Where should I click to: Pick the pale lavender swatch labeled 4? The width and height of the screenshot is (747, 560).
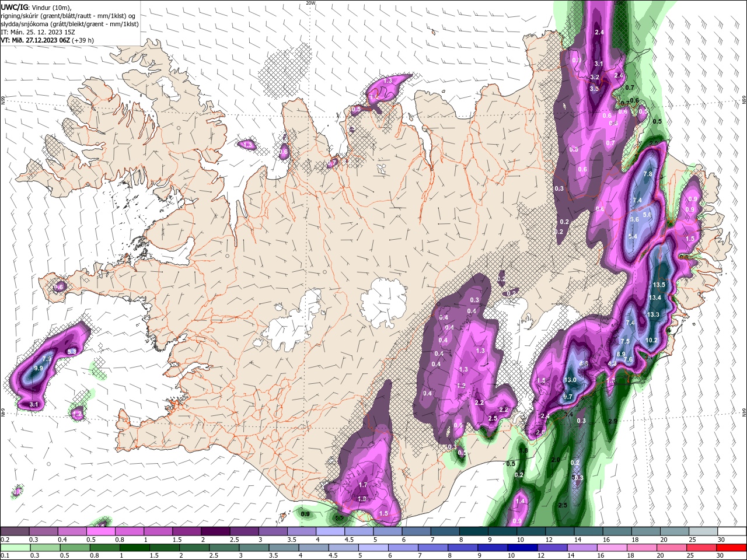(x=329, y=531)
